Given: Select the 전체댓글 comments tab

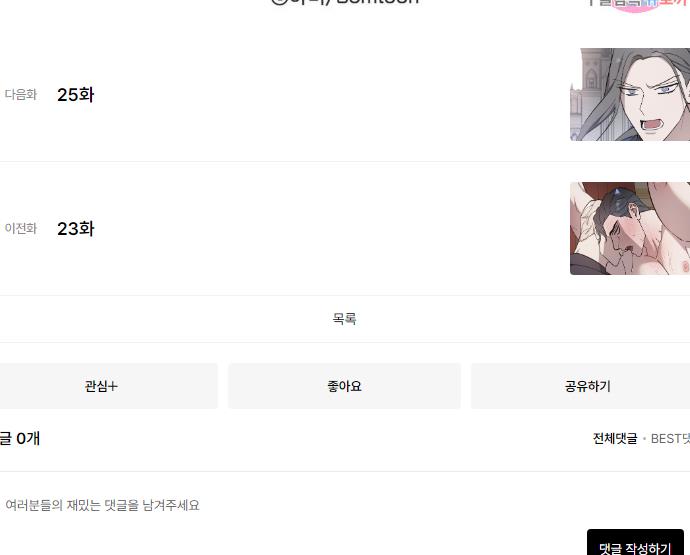Looking at the screenshot, I should [615, 438].
